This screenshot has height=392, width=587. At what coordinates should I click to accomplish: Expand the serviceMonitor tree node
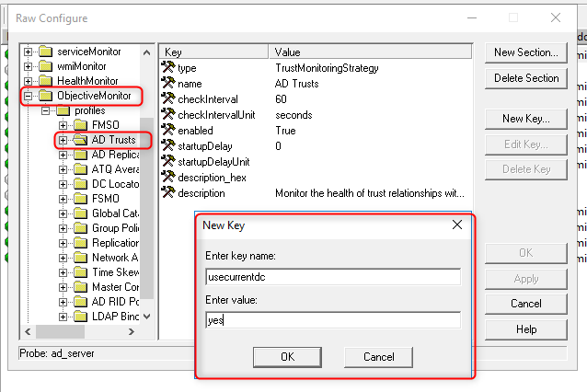[x=29, y=52]
